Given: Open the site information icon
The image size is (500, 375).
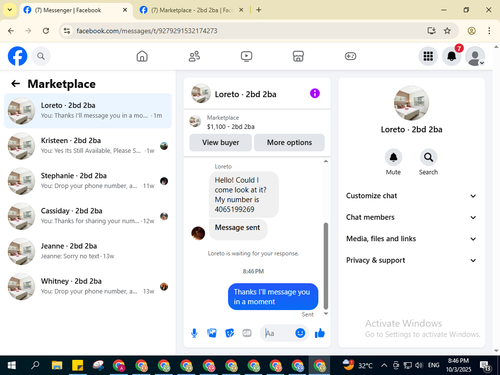Looking at the screenshot, I should click(67, 31).
